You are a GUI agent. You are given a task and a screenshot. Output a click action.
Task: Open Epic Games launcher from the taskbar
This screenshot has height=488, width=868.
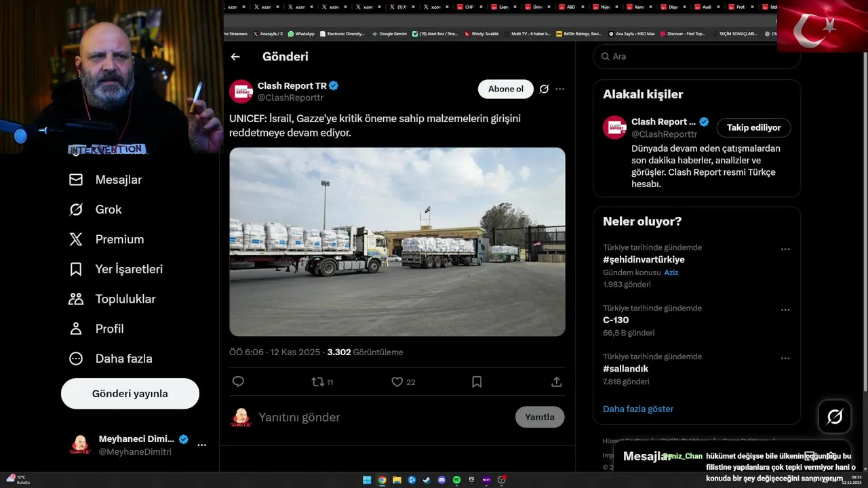[472, 480]
